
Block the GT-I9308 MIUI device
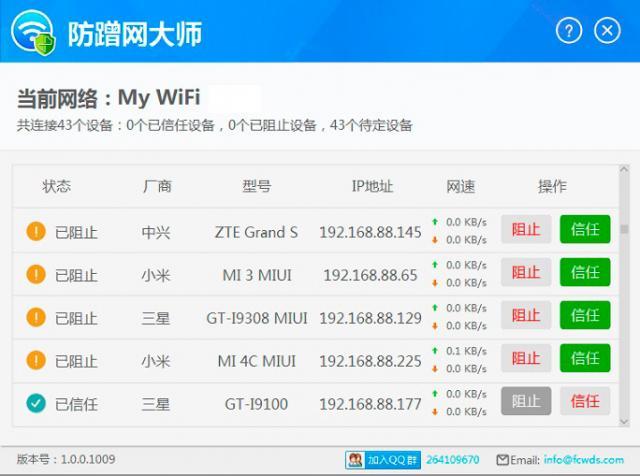pyautogui.click(x=526, y=315)
